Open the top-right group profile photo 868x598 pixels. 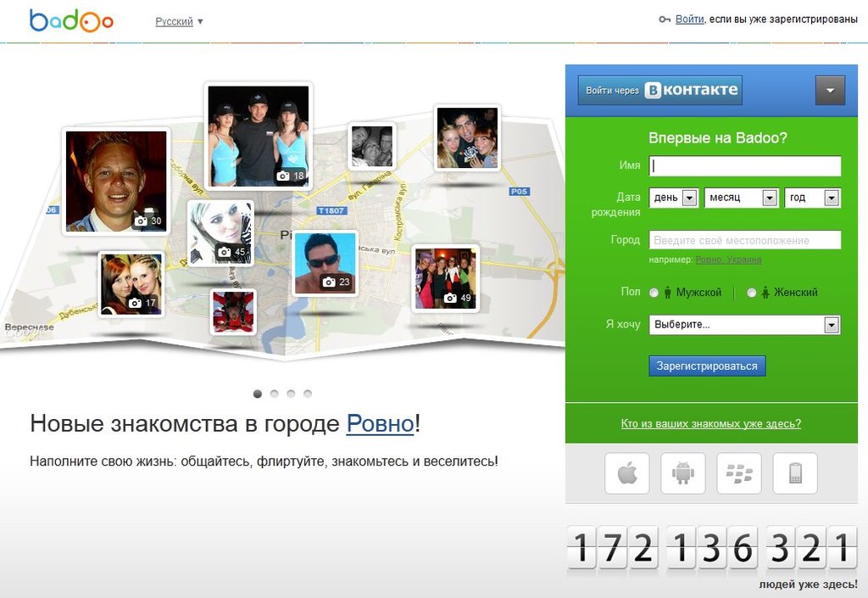click(467, 137)
